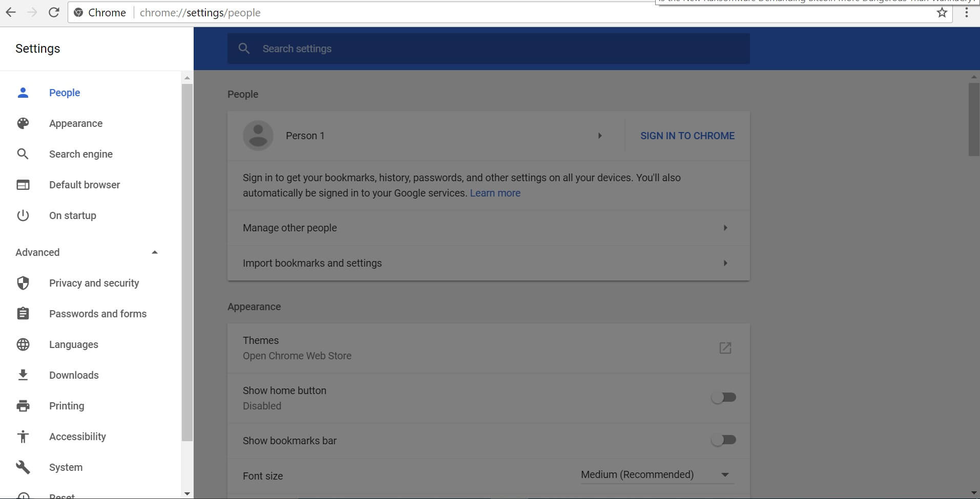Open Printing settings section

pos(67,406)
